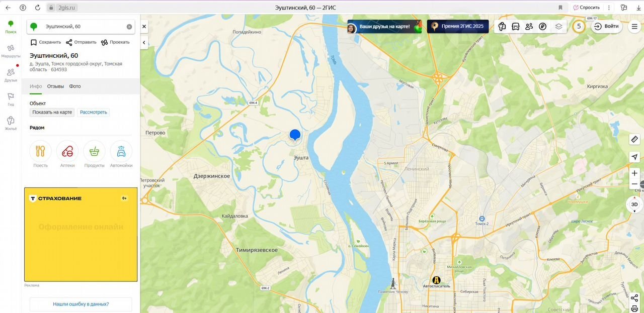Switch to the Фото tab
This screenshot has height=313, width=644.
(75, 86)
